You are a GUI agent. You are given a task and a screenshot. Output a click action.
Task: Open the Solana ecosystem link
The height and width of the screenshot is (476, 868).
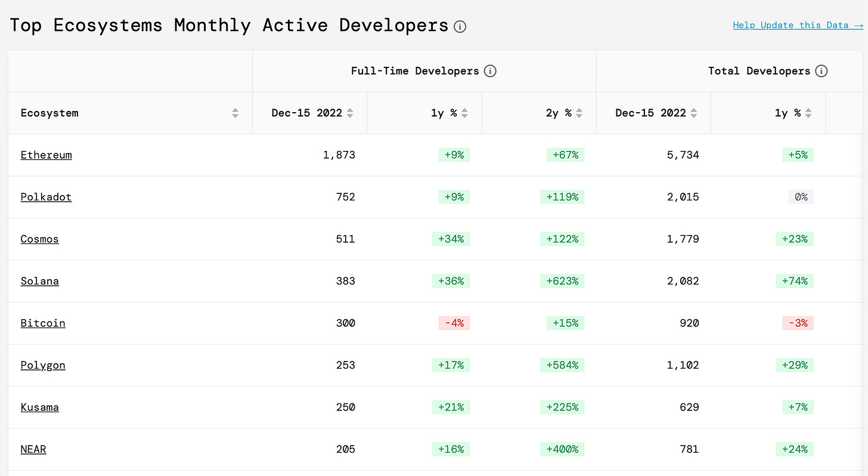point(39,281)
